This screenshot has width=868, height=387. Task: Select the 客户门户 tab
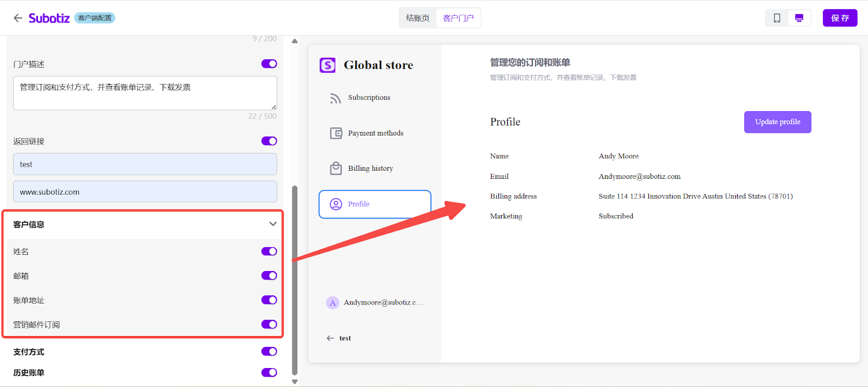[458, 18]
